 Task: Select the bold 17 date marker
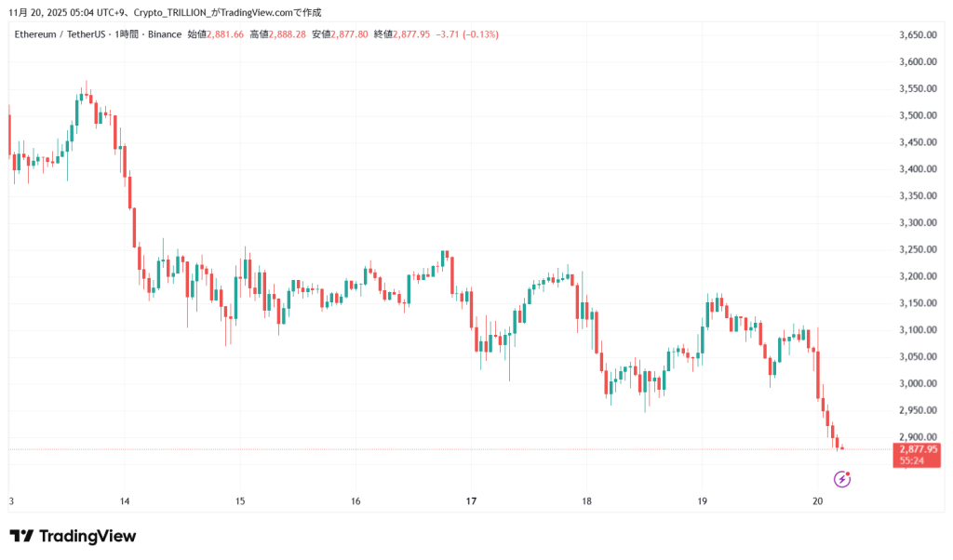coord(471,501)
